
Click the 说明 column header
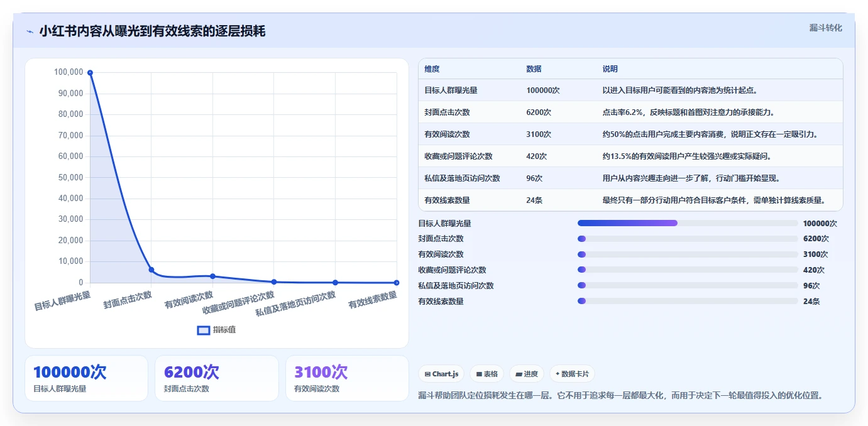610,69
